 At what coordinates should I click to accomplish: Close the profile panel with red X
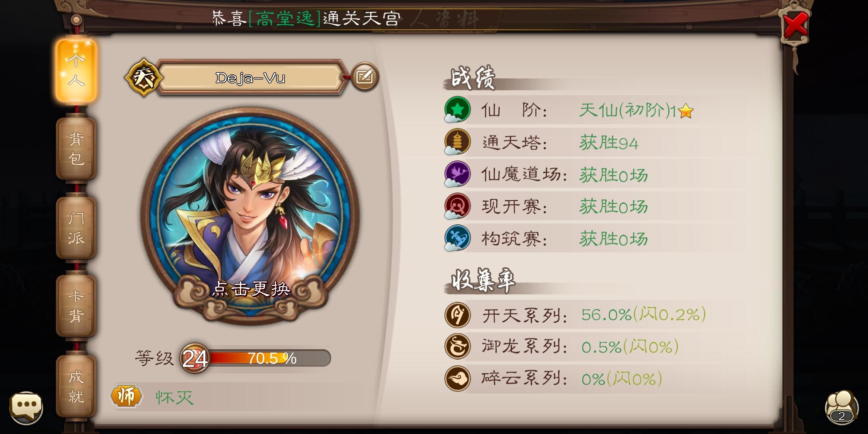point(795,26)
